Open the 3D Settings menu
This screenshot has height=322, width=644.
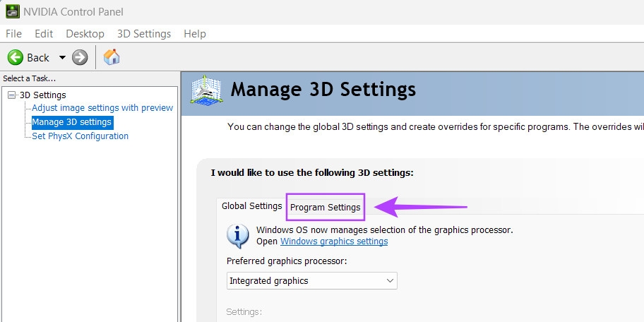point(144,34)
